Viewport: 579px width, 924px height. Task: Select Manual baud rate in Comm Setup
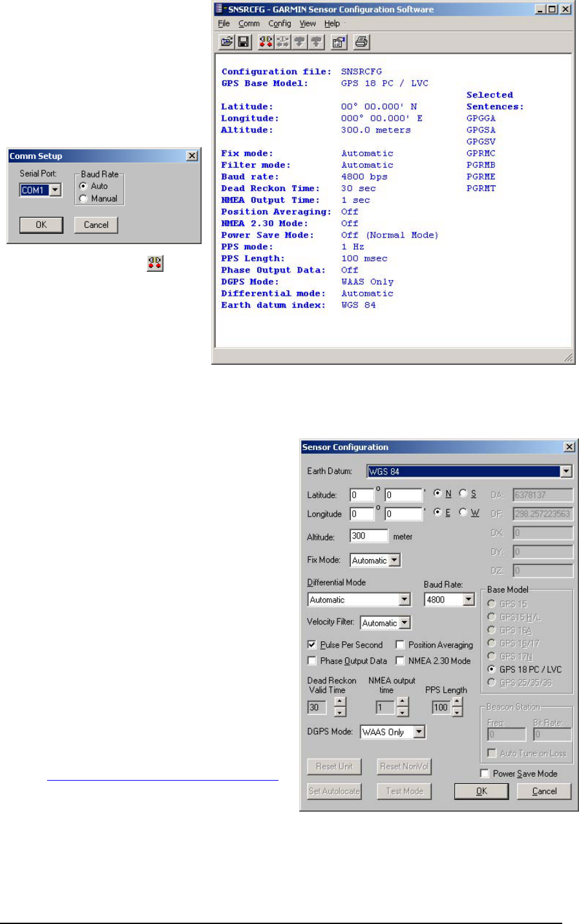[x=83, y=199]
